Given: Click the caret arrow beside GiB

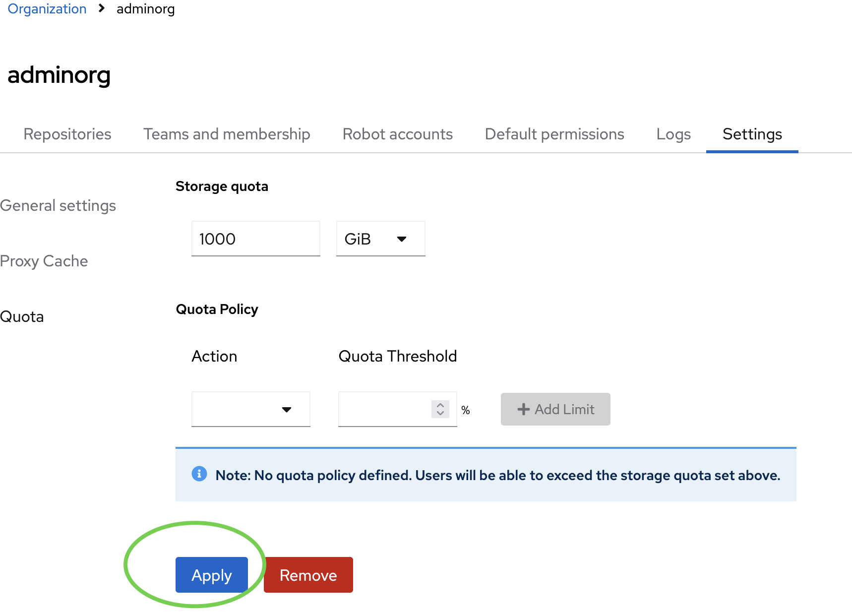Looking at the screenshot, I should (x=402, y=239).
